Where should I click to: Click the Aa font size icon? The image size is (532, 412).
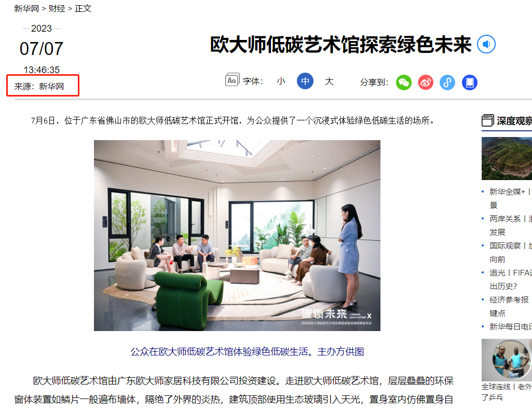point(233,80)
